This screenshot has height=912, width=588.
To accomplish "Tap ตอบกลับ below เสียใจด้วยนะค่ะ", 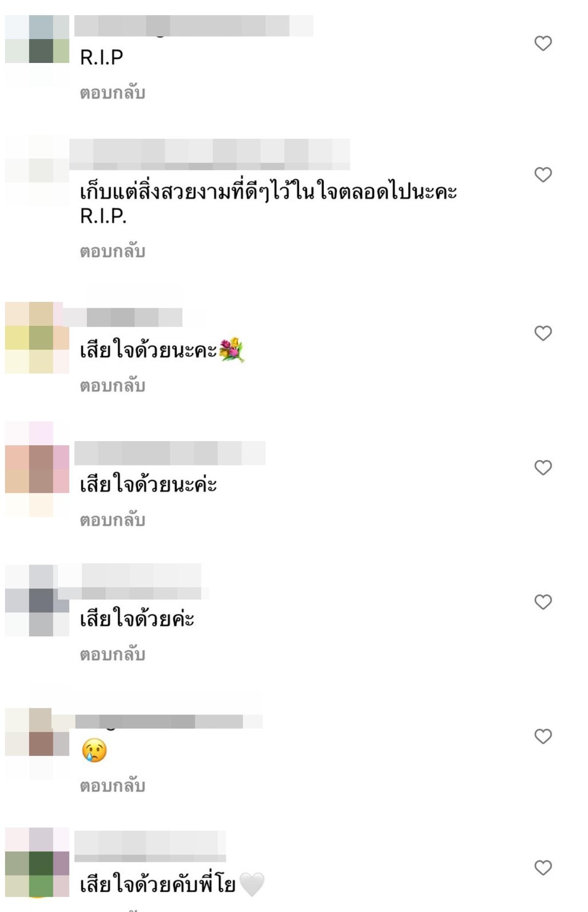I will point(113,520).
